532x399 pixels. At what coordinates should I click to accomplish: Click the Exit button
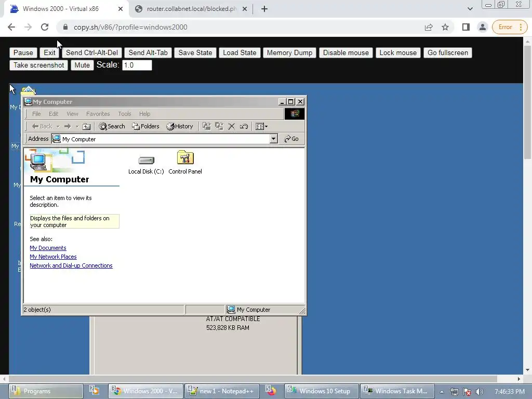tap(49, 52)
